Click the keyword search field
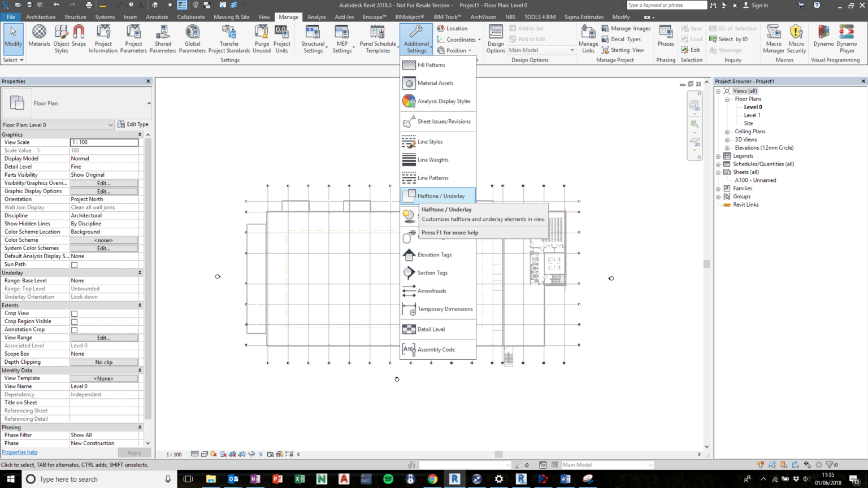The image size is (868, 488). click(x=667, y=5)
